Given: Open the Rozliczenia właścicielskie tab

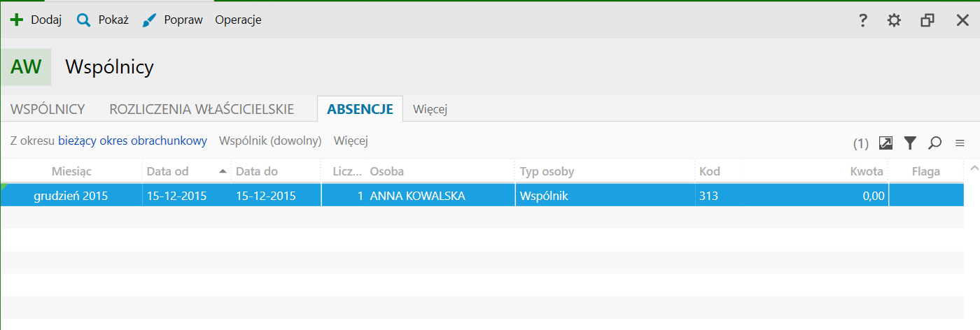Looking at the screenshot, I should pos(202,109).
